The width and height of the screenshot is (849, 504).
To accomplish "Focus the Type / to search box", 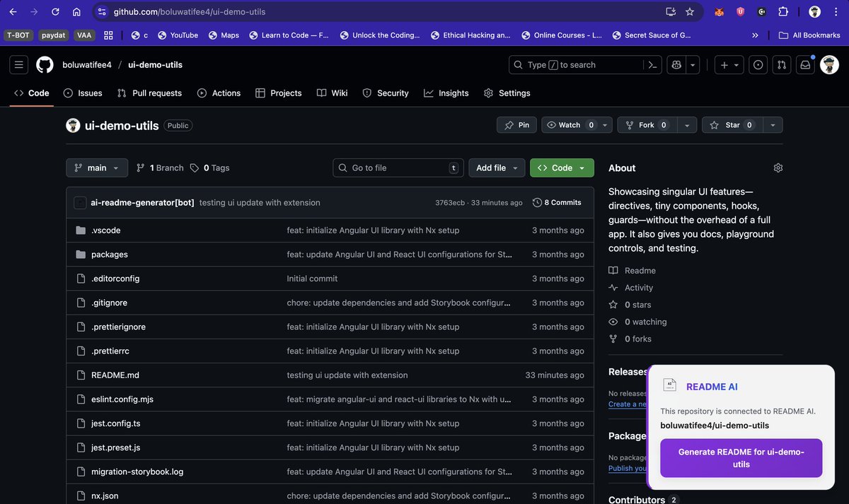I will [x=575, y=64].
